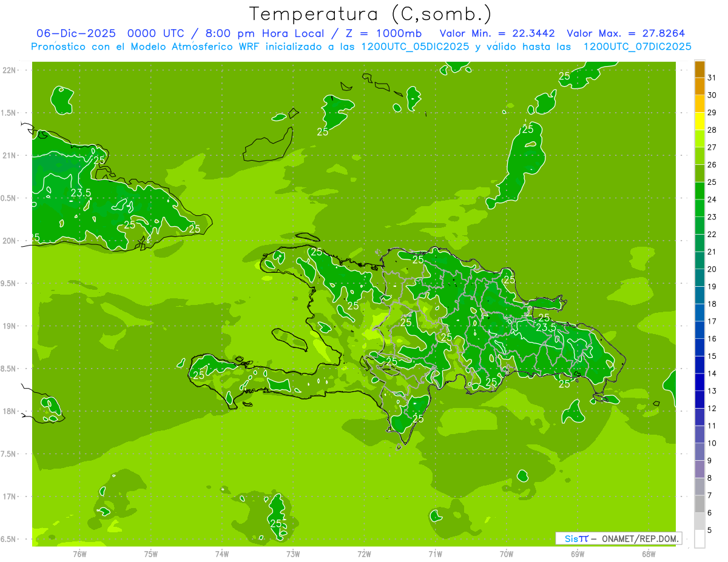
Task: Click the colorbar value '5'
Action: (710, 530)
